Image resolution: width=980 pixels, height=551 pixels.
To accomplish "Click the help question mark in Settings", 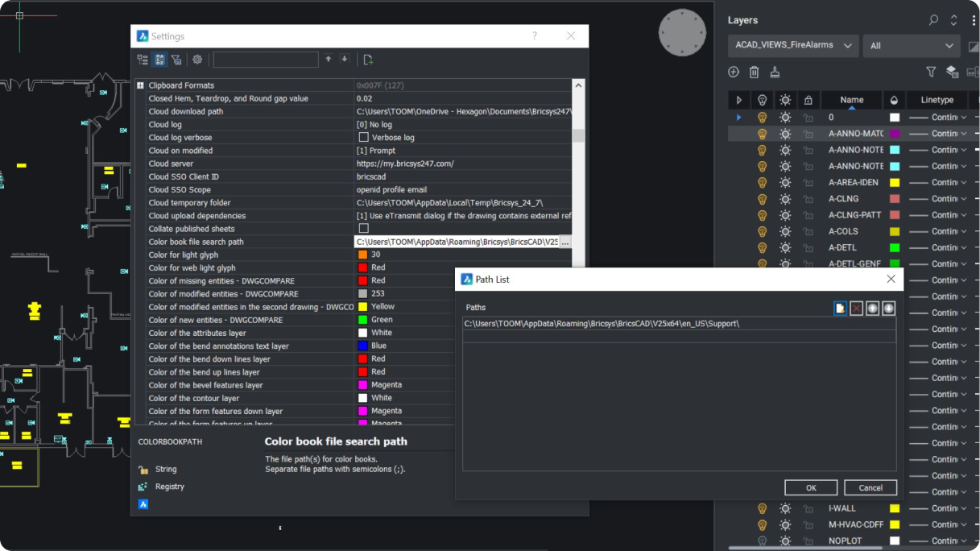I will (535, 36).
